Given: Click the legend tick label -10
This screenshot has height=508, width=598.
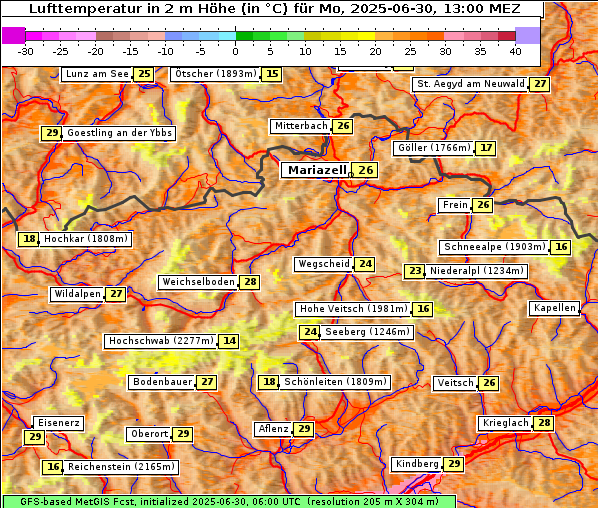Looking at the screenshot, I should (x=165, y=51).
